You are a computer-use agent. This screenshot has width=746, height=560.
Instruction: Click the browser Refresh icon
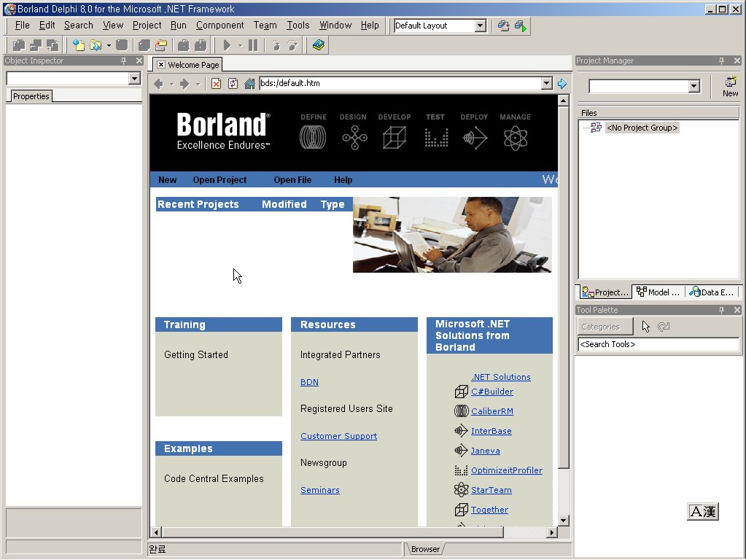pyautogui.click(x=233, y=84)
